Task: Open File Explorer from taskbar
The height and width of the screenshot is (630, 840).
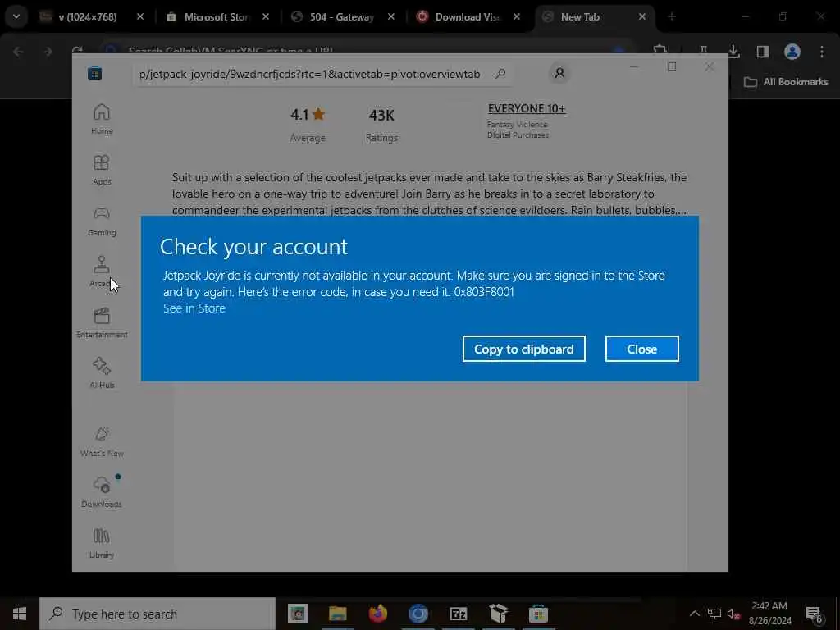Action: (337, 614)
